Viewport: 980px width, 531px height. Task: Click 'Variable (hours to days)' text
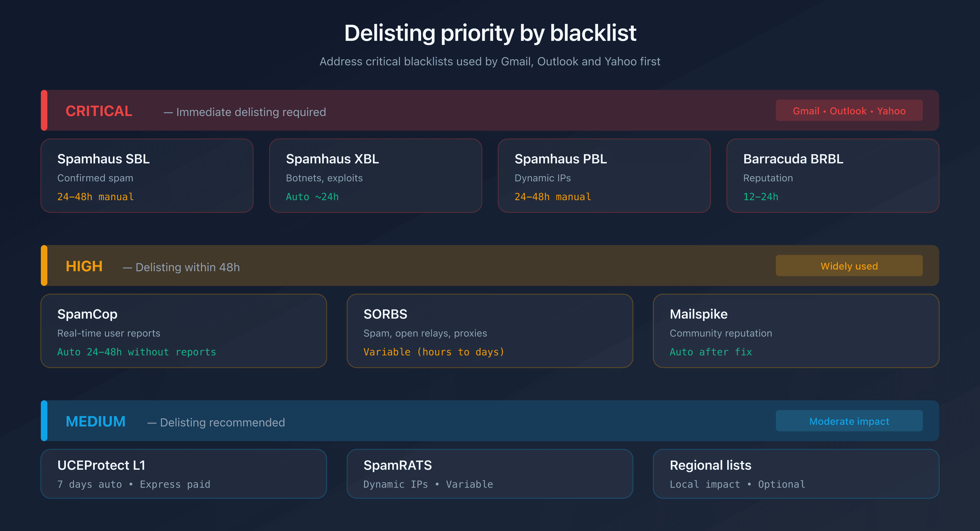[434, 352]
